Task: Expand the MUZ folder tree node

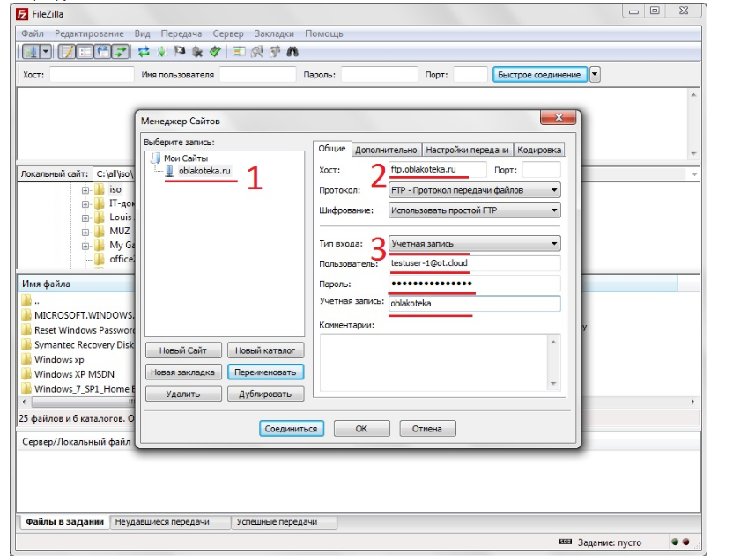Action: pyautogui.click(x=85, y=232)
